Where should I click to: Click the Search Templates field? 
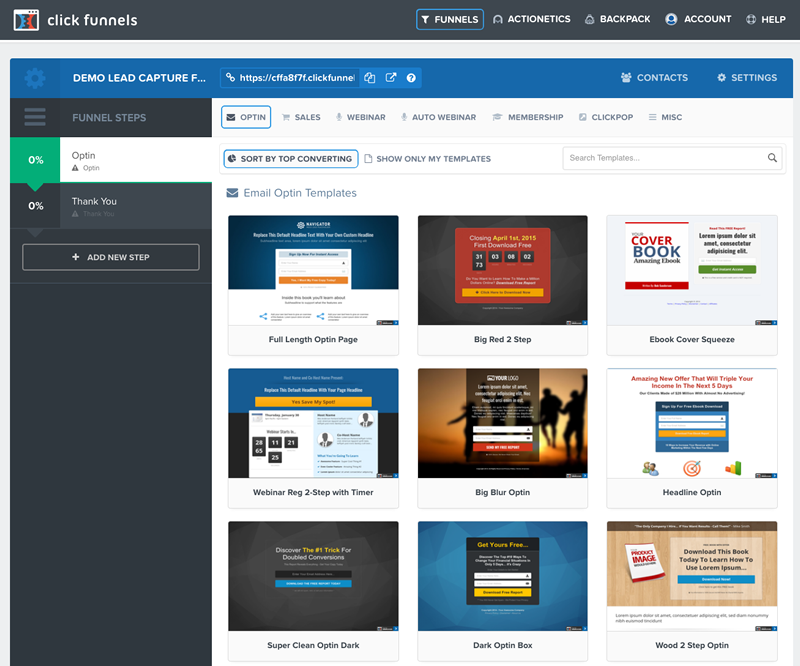[672, 158]
